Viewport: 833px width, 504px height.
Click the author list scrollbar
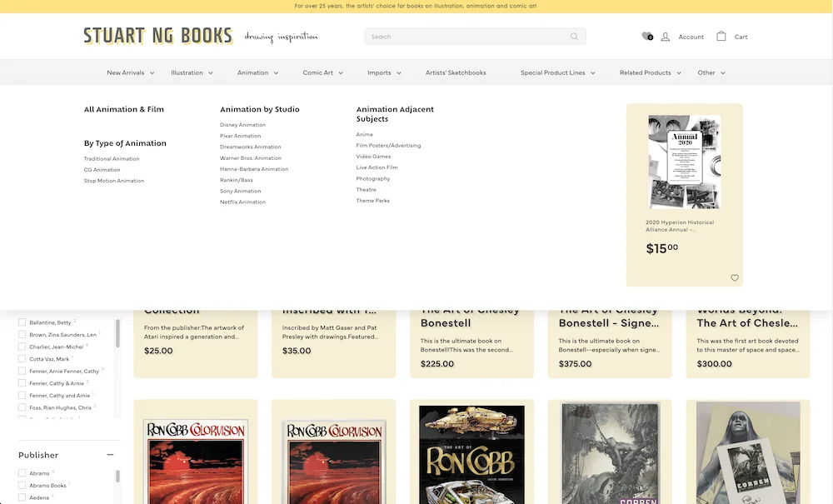pos(117,333)
